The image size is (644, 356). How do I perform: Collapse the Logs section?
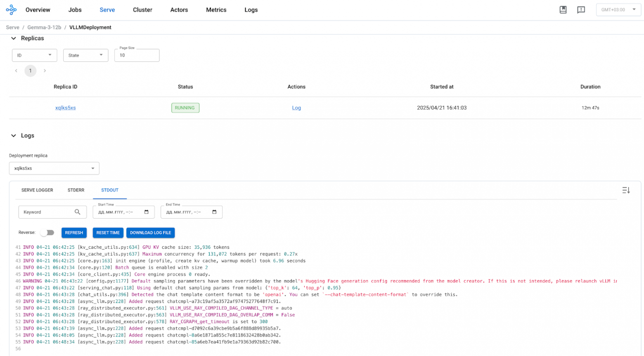pos(14,136)
